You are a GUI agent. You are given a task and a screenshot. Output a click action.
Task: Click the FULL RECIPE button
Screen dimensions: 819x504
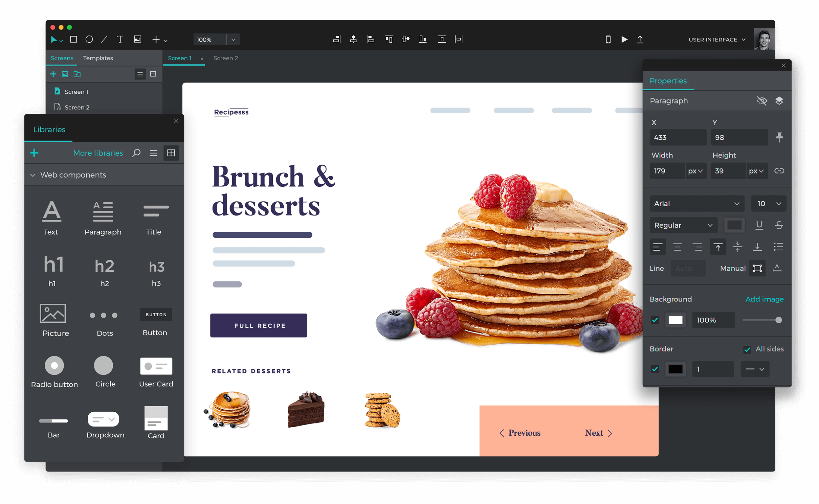(x=260, y=325)
